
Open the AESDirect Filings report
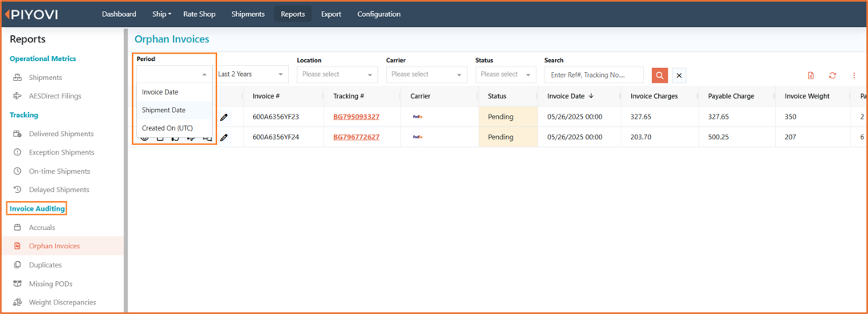pyautogui.click(x=54, y=96)
